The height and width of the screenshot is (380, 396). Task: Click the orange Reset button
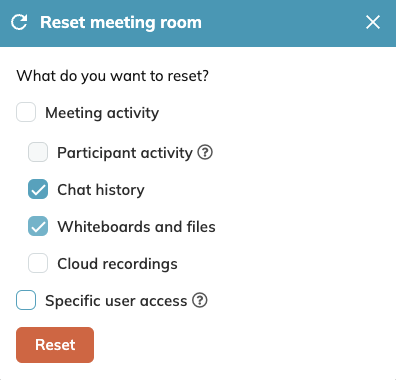(55, 345)
